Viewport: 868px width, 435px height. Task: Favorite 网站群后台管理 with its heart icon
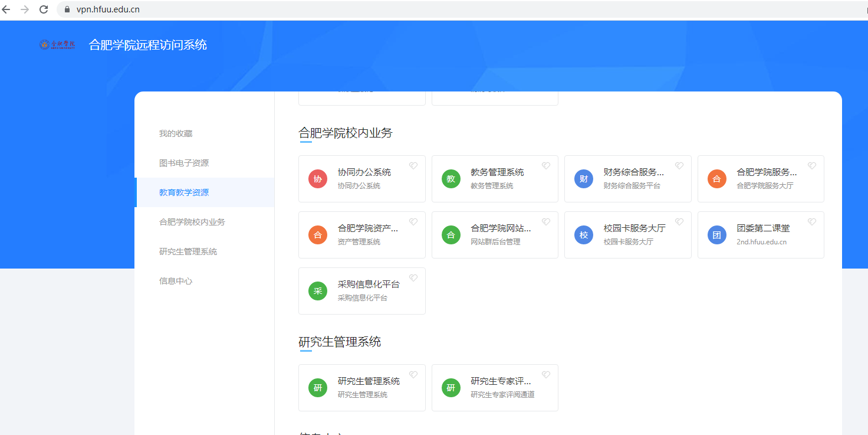tap(546, 222)
